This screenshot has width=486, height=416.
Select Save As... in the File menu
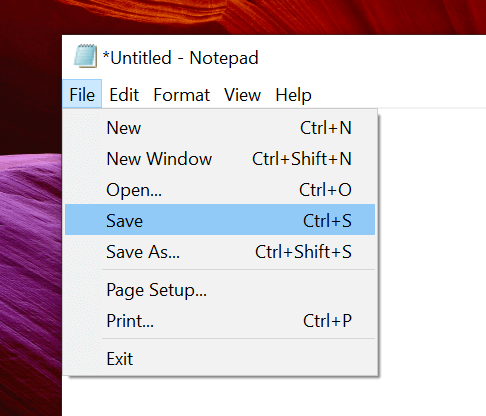(x=220, y=251)
